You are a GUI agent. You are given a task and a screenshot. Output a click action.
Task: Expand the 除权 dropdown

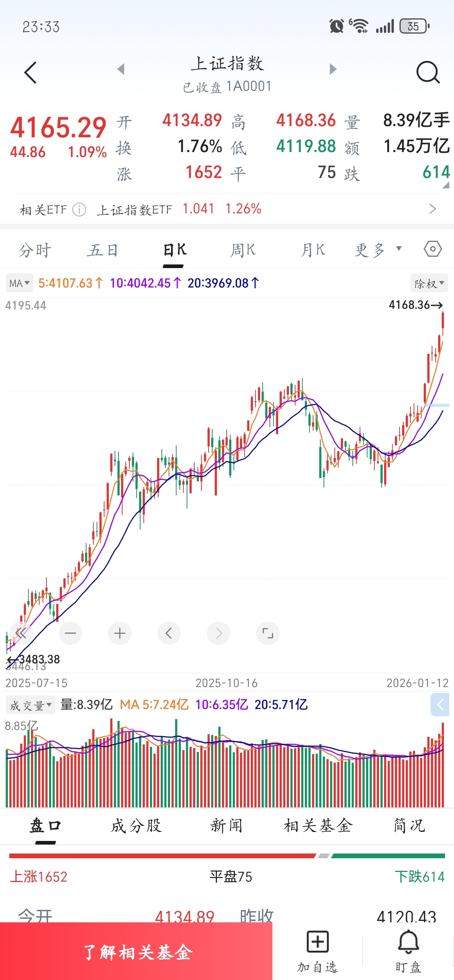pyautogui.click(x=429, y=284)
